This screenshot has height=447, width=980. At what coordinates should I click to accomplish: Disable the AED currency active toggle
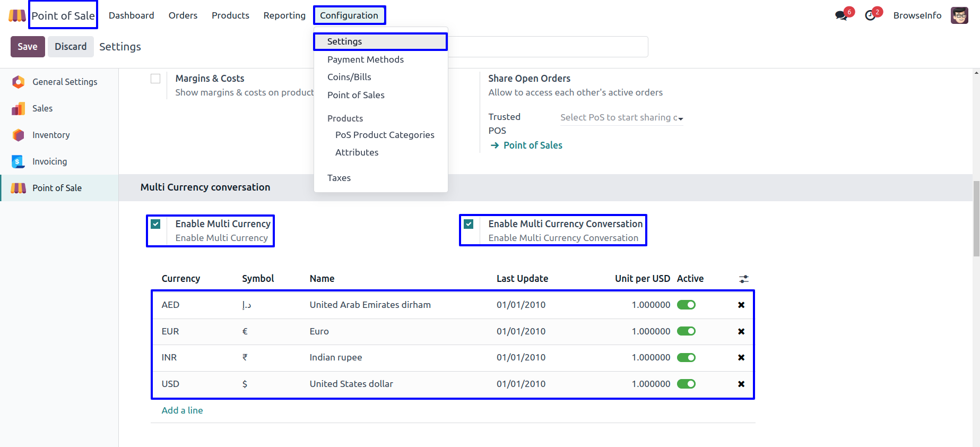point(686,305)
